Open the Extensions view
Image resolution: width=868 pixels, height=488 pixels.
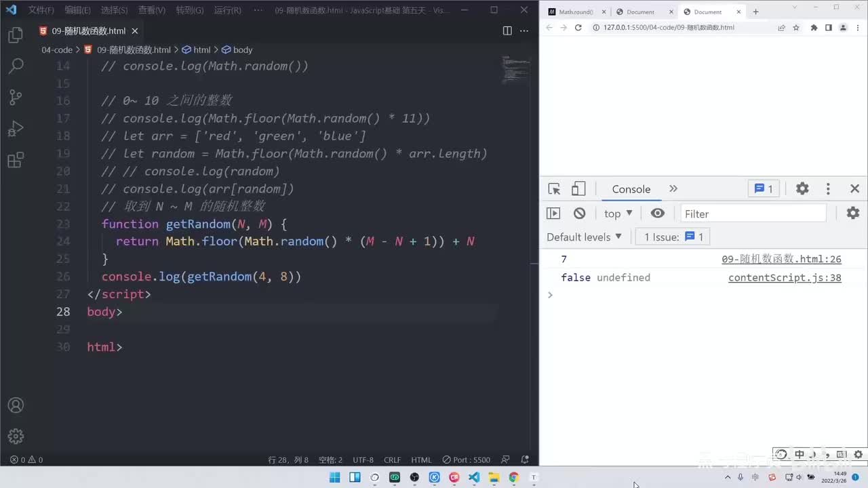[16, 160]
